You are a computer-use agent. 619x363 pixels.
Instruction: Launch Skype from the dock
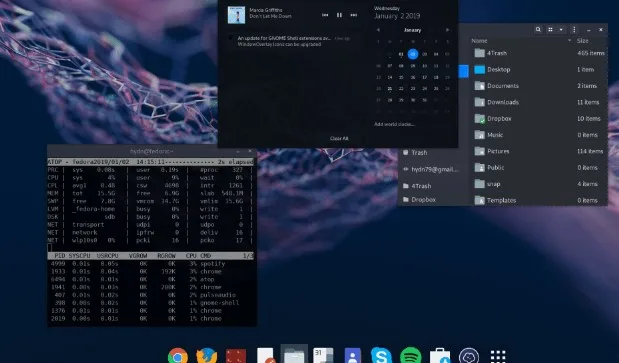tap(381, 356)
